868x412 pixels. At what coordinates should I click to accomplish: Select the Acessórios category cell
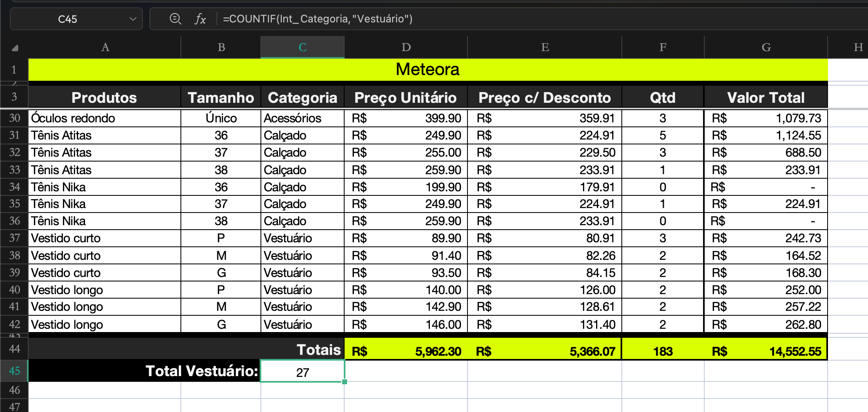coord(303,118)
